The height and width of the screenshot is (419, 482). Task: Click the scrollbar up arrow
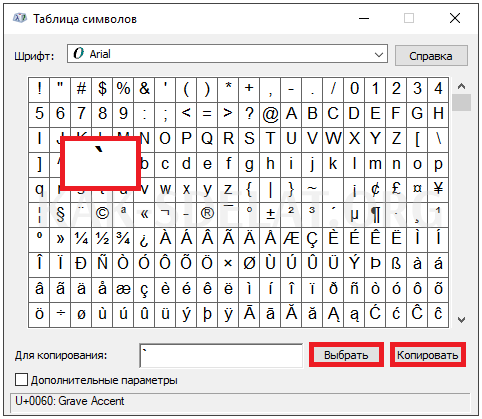pyautogui.click(x=461, y=86)
